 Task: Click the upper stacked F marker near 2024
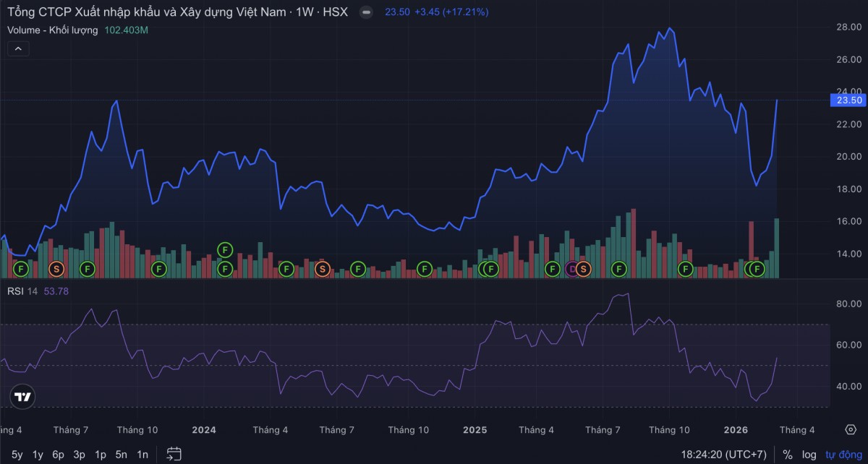[225, 250]
